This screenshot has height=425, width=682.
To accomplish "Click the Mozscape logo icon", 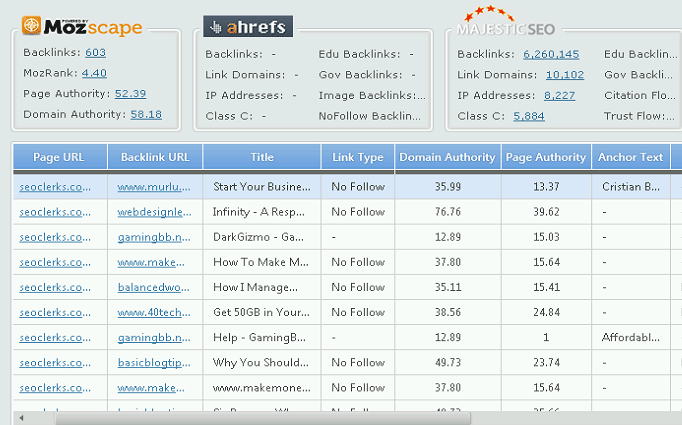I will click(x=31, y=26).
